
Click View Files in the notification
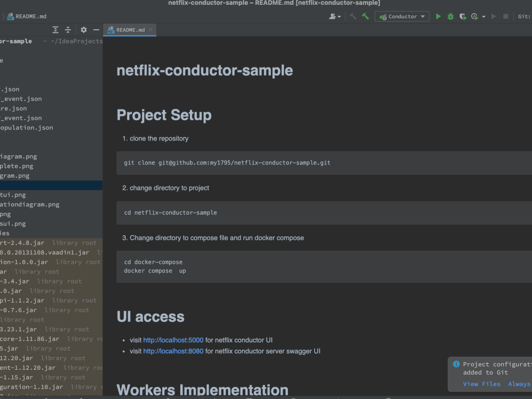(481, 384)
